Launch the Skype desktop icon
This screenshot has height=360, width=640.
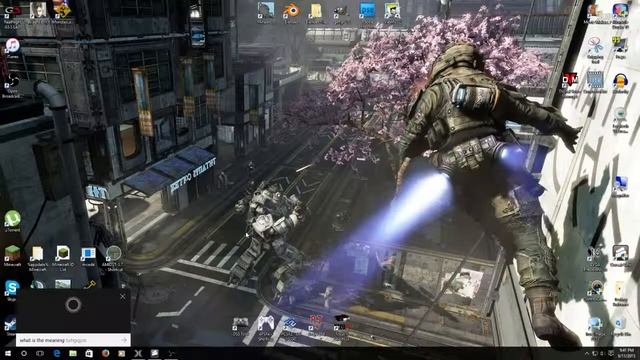[12, 290]
